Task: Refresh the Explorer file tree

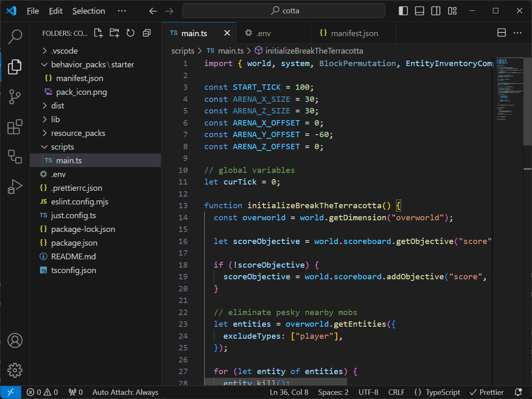Action: tap(130, 32)
